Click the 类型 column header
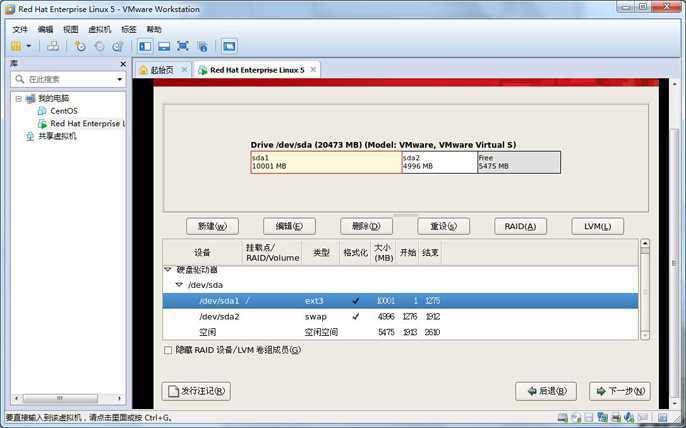This screenshot has width=686, height=428. [321, 253]
